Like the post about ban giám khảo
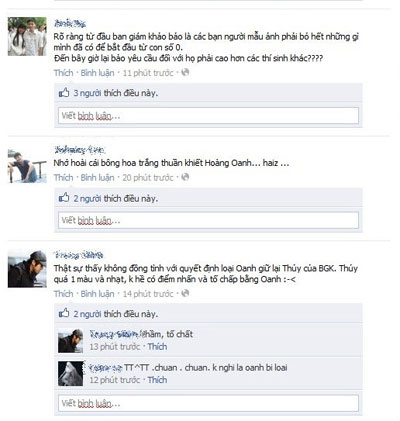This screenshot has height=421, width=400. click(63, 73)
